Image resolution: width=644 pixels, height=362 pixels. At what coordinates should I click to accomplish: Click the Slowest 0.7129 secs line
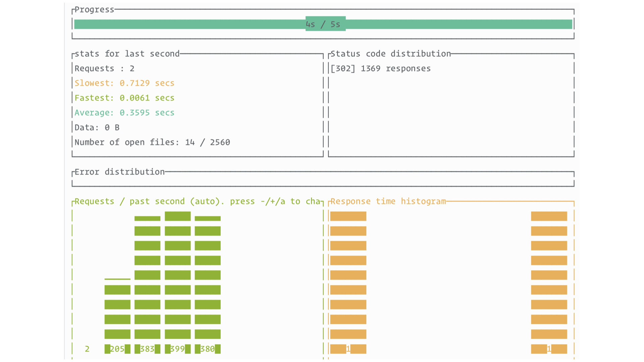(124, 83)
